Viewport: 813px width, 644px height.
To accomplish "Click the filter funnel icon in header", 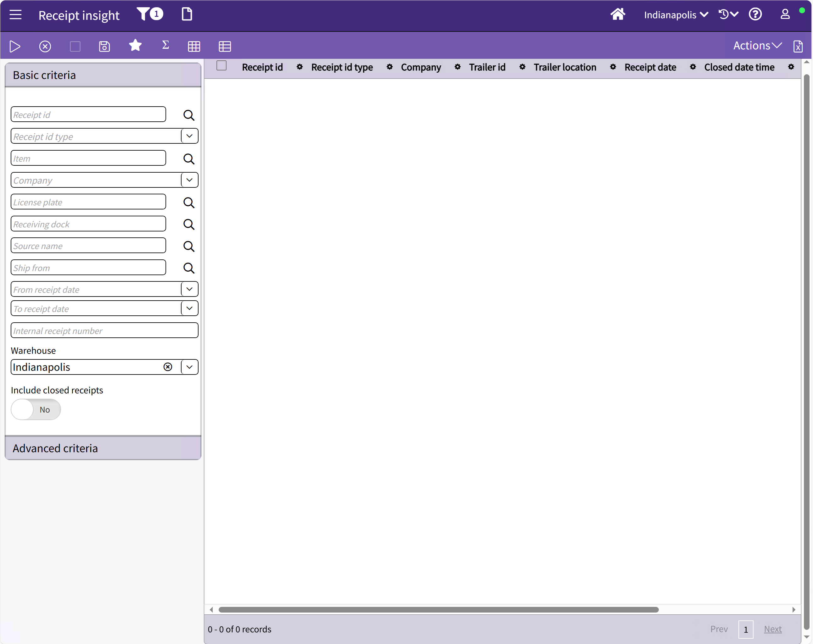I will point(143,14).
